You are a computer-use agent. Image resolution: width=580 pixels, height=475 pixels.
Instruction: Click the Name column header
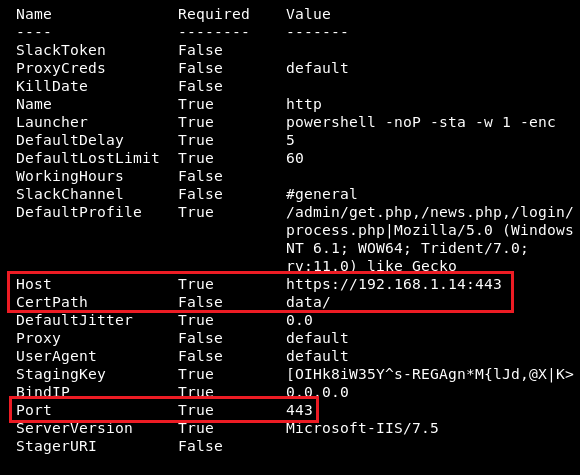click(x=34, y=14)
